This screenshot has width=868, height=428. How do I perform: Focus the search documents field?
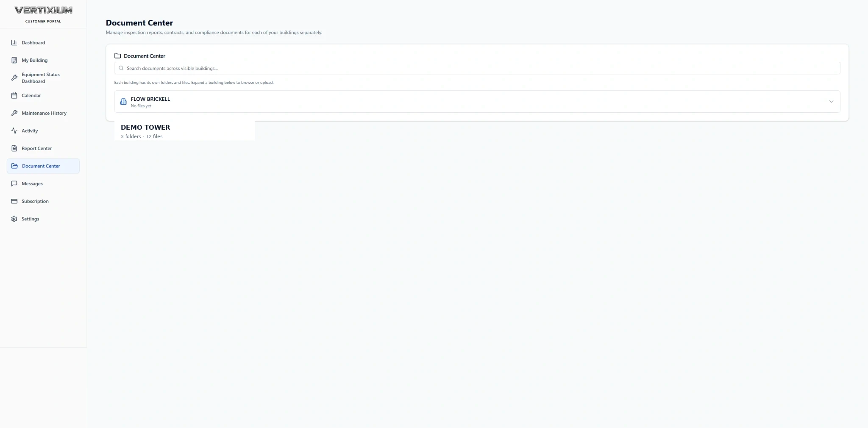coord(477,68)
